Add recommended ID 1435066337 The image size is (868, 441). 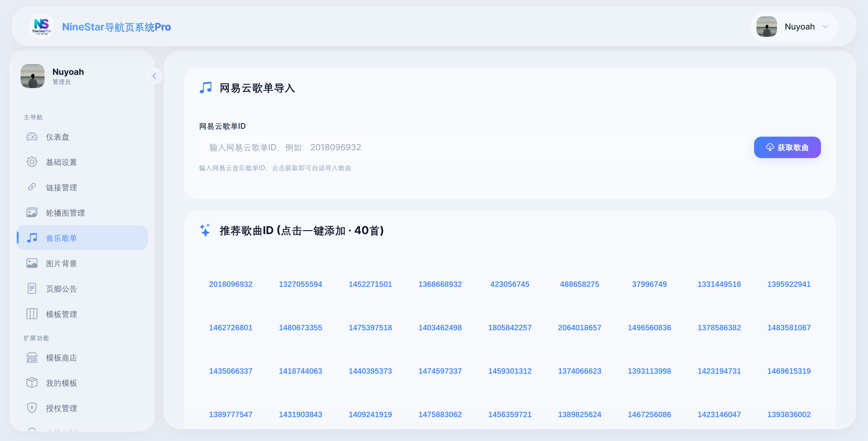pos(231,371)
